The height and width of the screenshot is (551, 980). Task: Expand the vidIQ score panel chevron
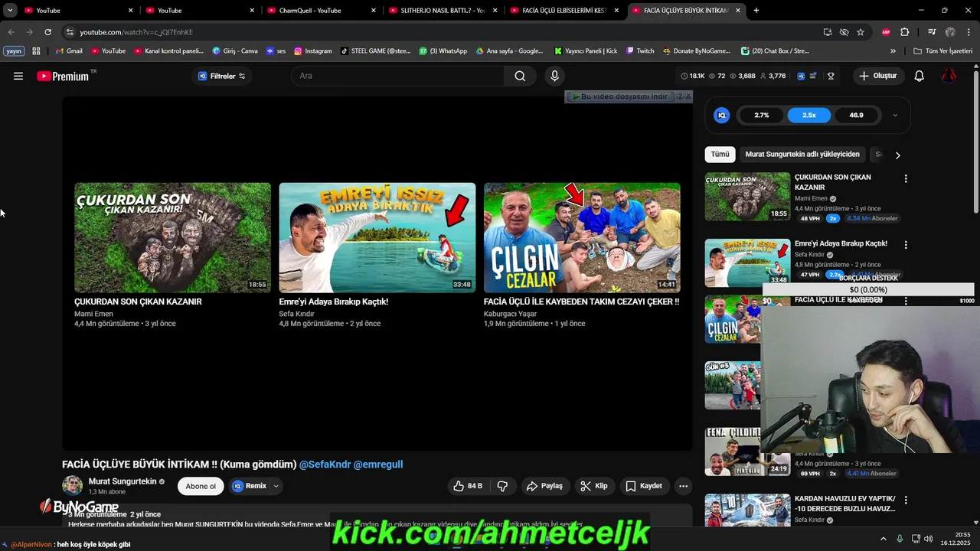tap(895, 115)
